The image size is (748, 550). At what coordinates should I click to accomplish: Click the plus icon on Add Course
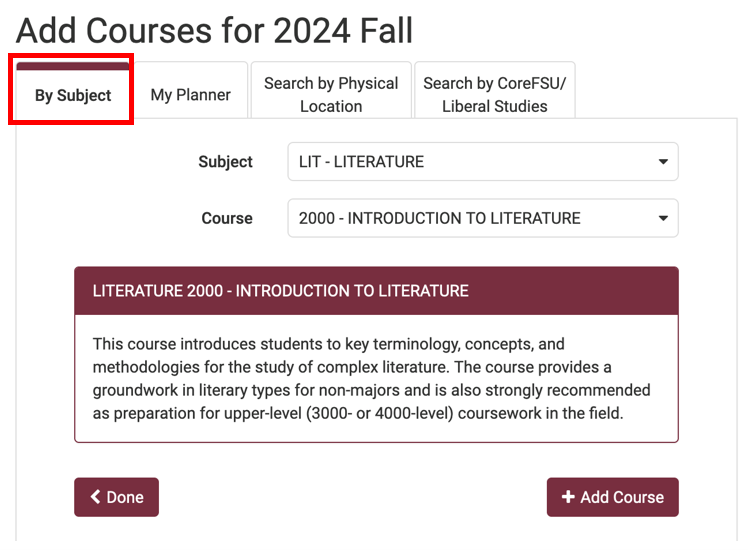click(568, 497)
